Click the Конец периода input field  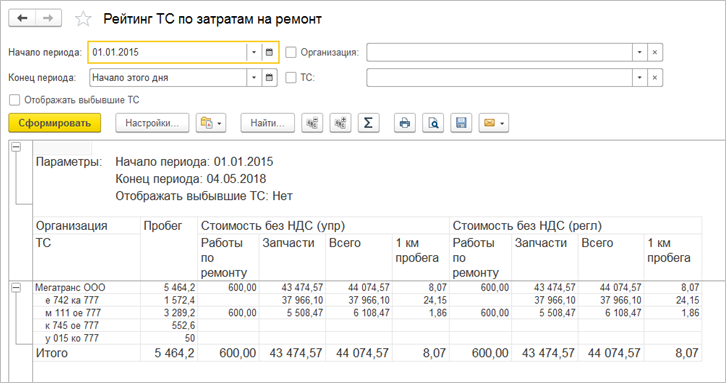coord(168,78)
